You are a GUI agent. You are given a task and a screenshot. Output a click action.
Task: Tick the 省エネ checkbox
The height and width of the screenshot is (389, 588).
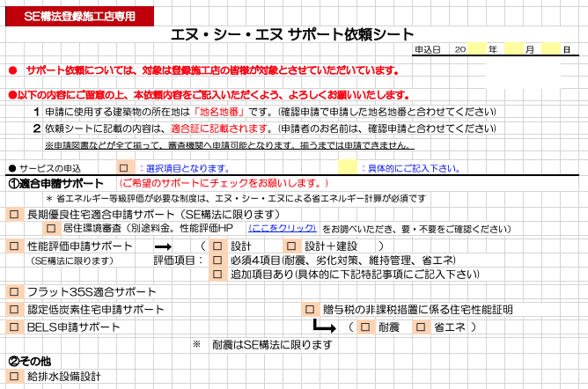421,327
